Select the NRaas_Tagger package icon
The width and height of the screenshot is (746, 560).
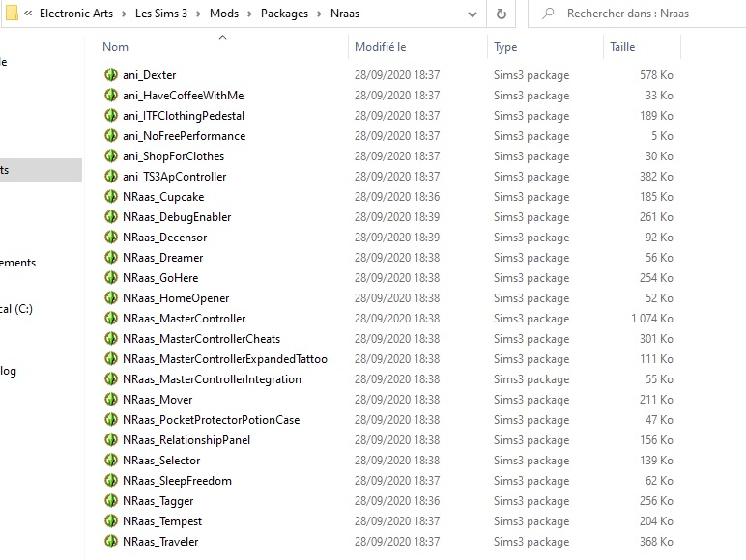coord(111,500)
